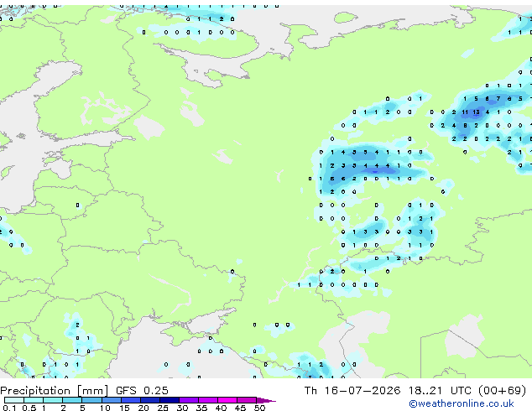
Task: Click the legend scale label '0.1'
Action: (9, 408)
